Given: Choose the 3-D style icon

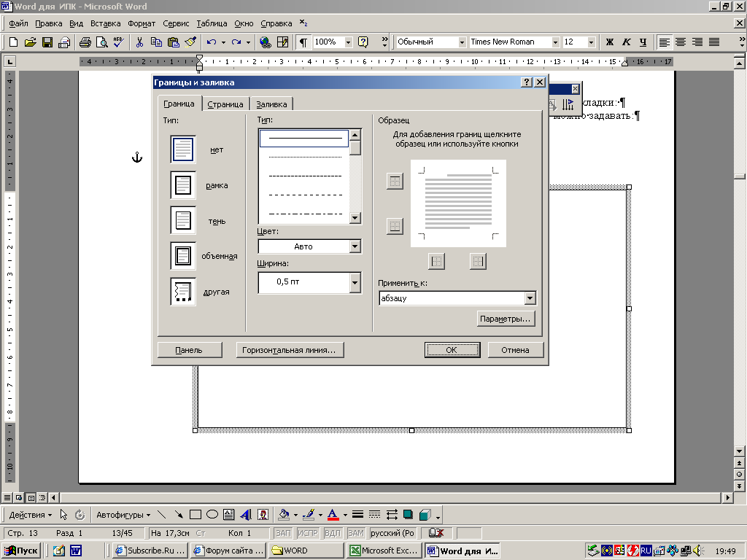Looking at the screenshot, I should pyautogui.click(x=425, y=514).
